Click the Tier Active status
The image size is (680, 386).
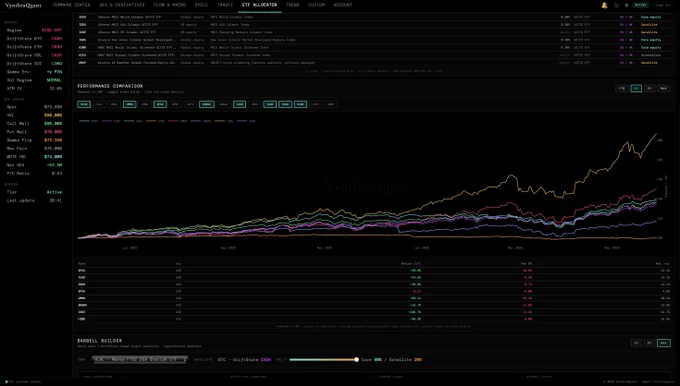pos(54,192)
